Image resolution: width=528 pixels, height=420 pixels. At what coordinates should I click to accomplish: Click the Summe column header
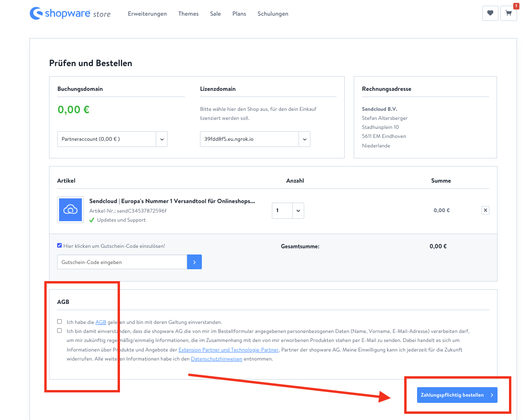click(441, 181)
